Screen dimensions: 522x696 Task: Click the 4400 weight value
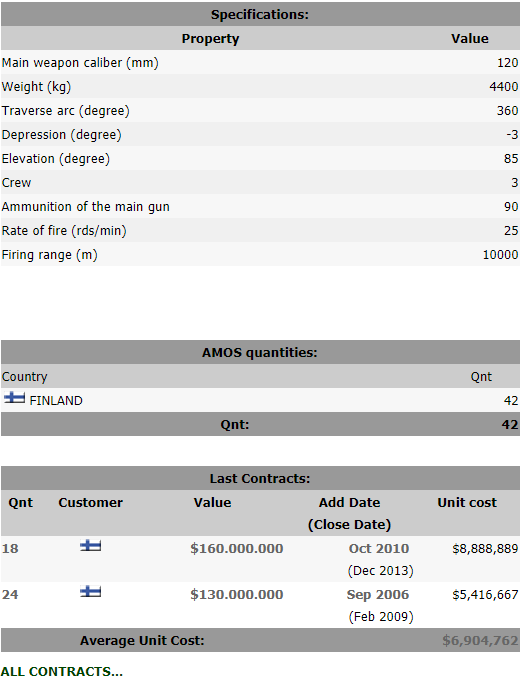pyautogui.click(x=504, y=87)
